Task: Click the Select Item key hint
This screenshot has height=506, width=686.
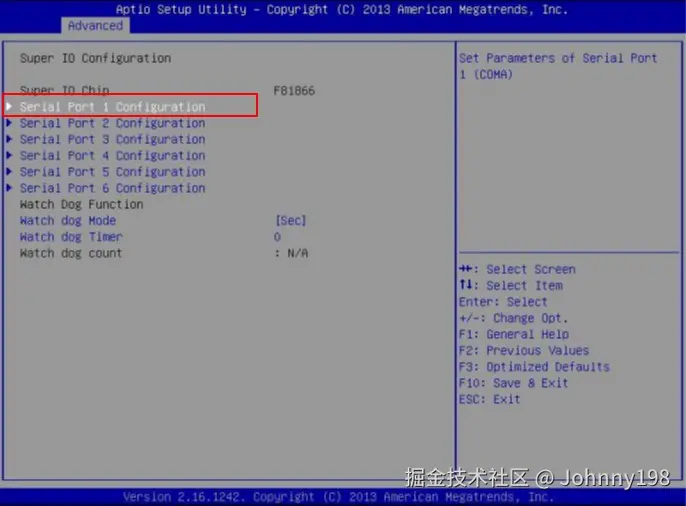Action: [x=511, y=286]
